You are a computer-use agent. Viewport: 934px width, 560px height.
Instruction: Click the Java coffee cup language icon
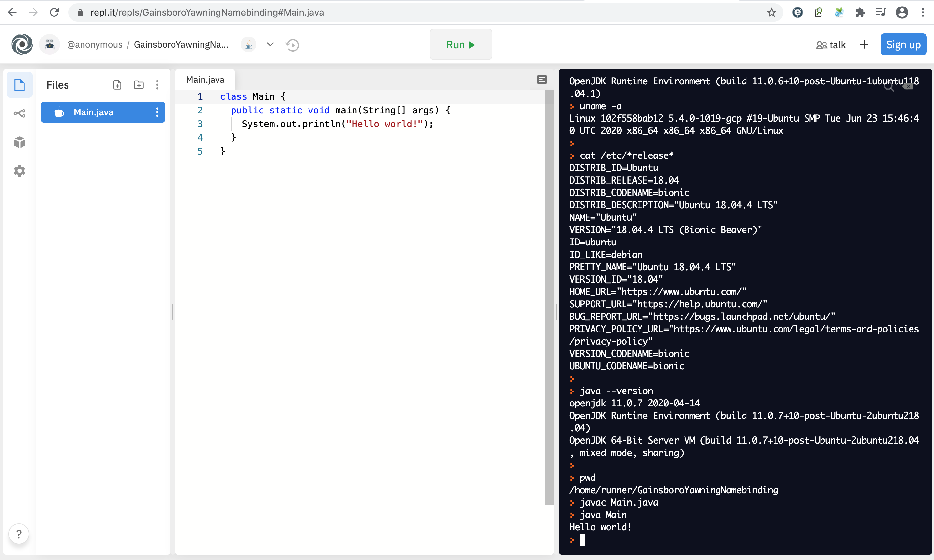(248, 44)
